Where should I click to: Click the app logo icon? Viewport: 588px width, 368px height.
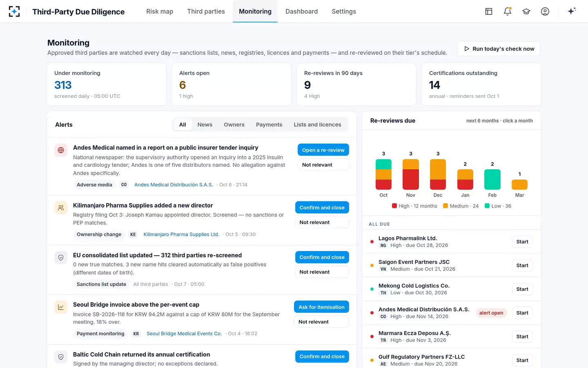coord(14,11)
